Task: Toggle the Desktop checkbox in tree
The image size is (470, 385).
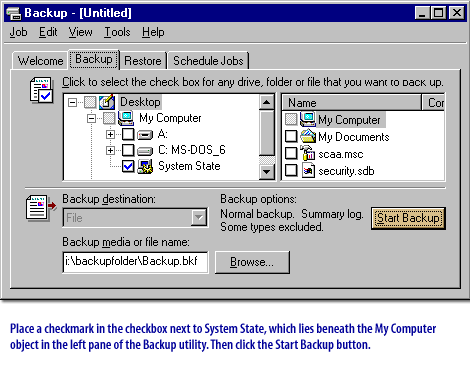Action: pyautogui.click(x=90, y=102)
